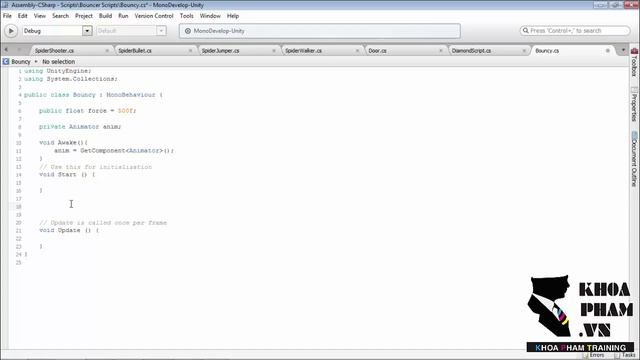This screenshot has height=360, width=640.
Task: Click line number 18 in the gutter
Action: coord(18,207)
